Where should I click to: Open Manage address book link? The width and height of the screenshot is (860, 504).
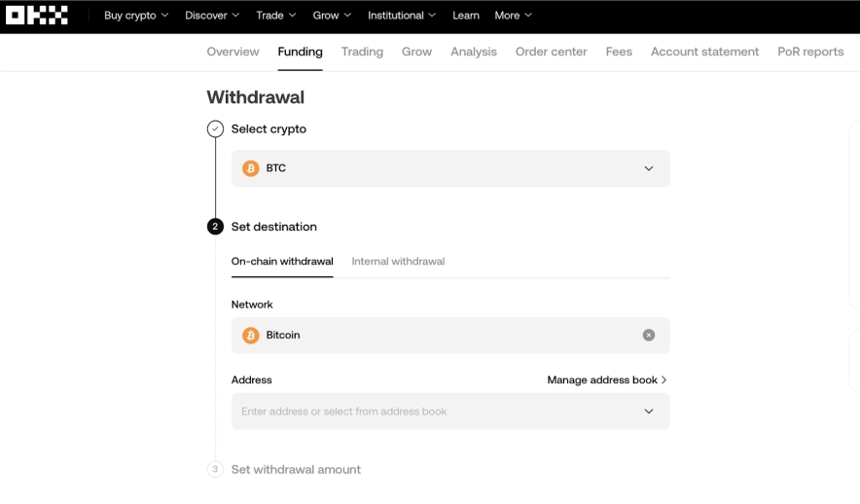coord(606,380)
